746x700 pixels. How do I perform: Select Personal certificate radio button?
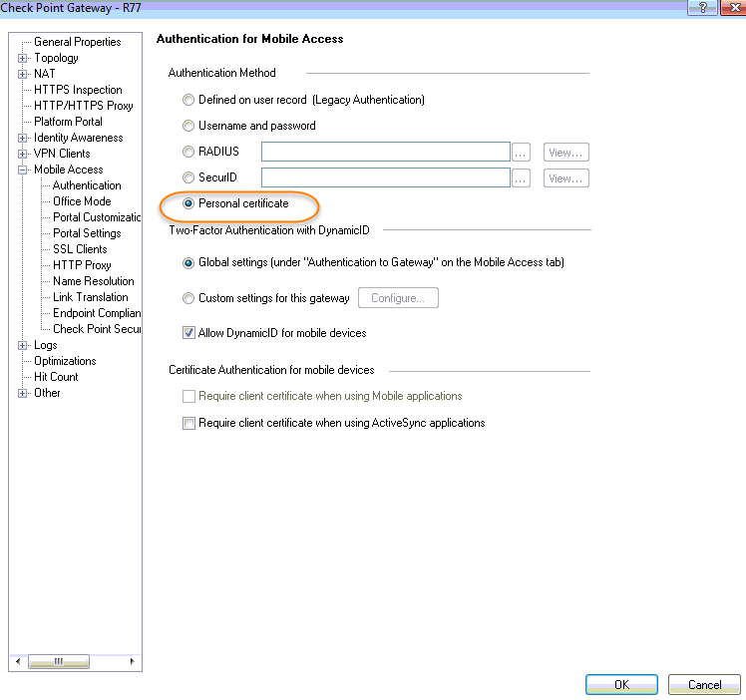(x=188, y=203)
